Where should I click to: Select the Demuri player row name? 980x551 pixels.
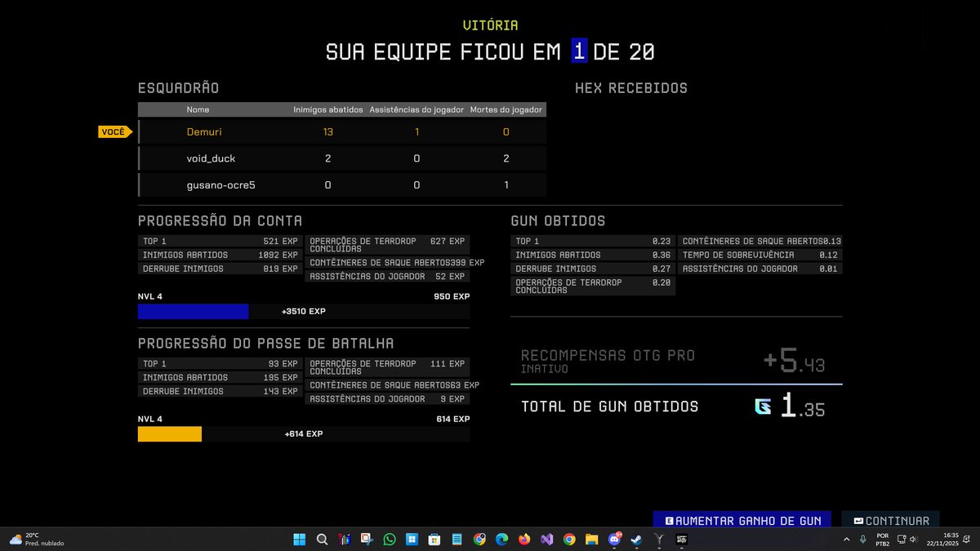click(204, 131)
